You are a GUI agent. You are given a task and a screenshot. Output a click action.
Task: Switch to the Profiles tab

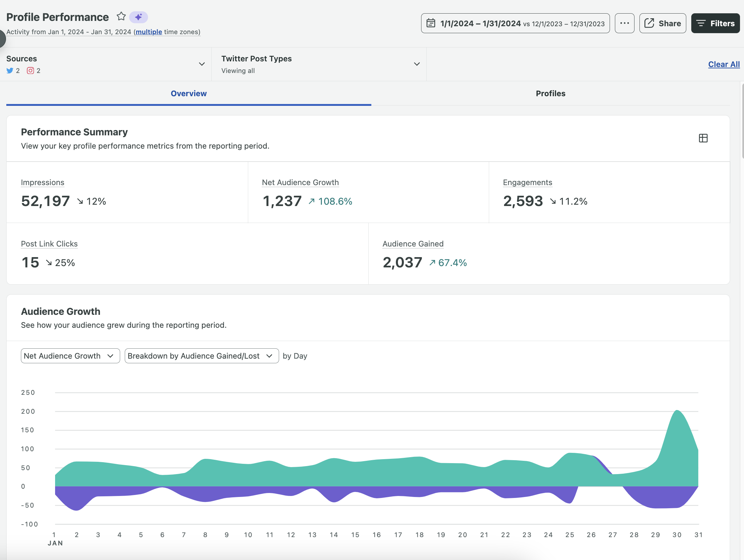(550, 94)
